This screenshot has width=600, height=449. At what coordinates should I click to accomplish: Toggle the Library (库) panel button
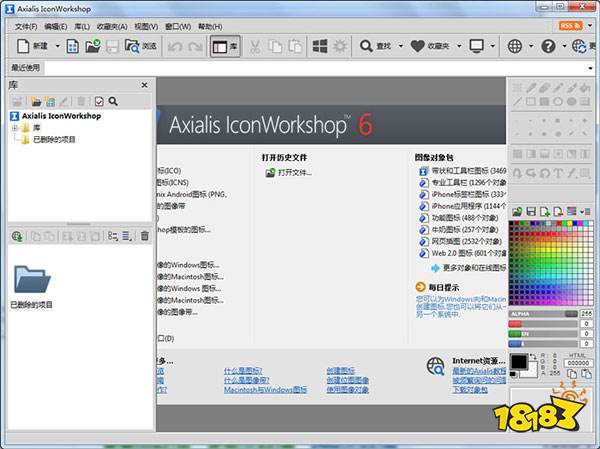(x=223, y=46)
